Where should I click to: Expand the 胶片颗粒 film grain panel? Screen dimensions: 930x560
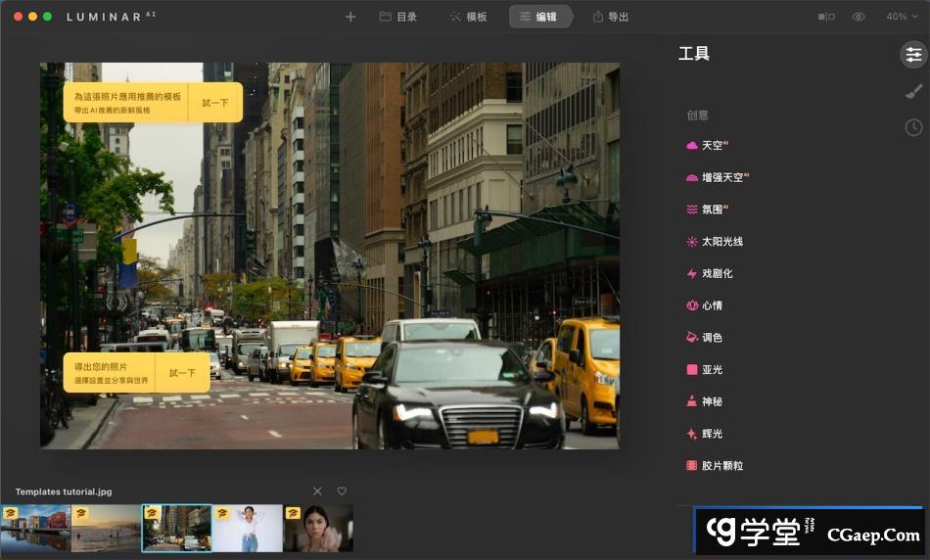tap(721, 466)
